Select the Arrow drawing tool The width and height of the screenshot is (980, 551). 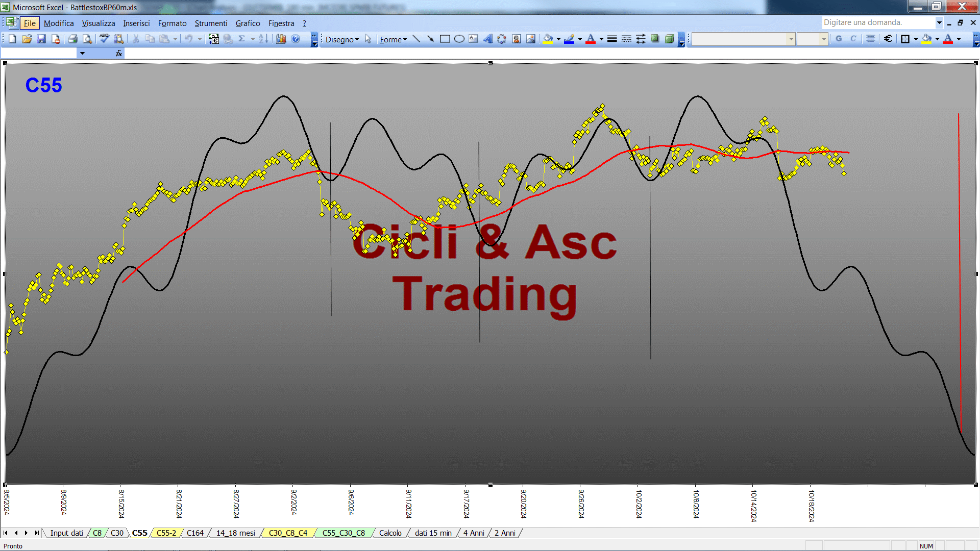[431, 39]
